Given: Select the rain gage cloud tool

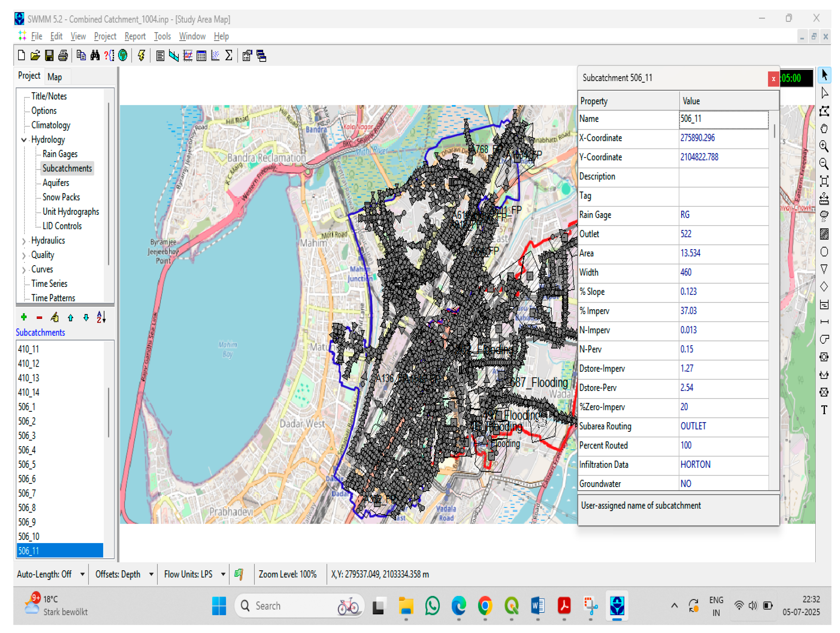Looking at the screenshot, I should point(824,216).
